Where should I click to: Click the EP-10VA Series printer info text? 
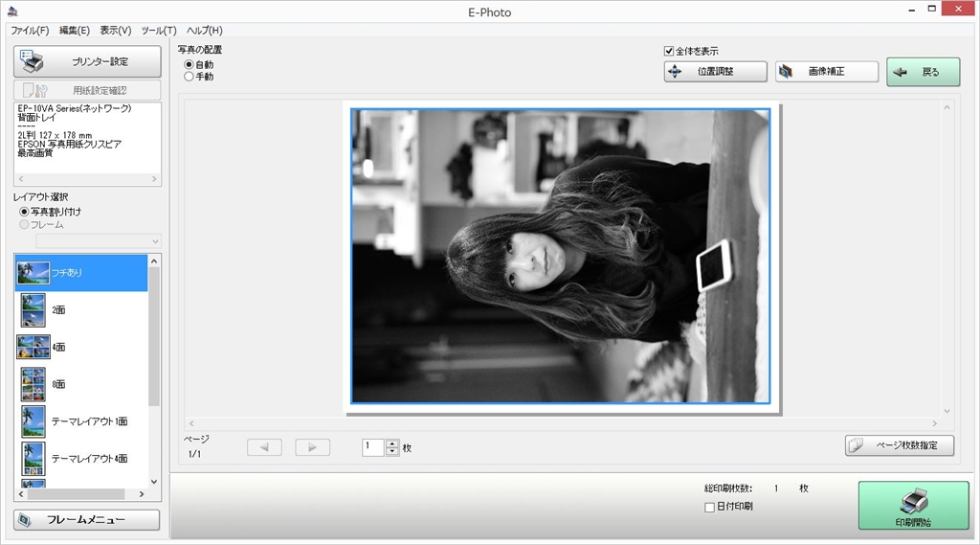click(x=75, y=108)
